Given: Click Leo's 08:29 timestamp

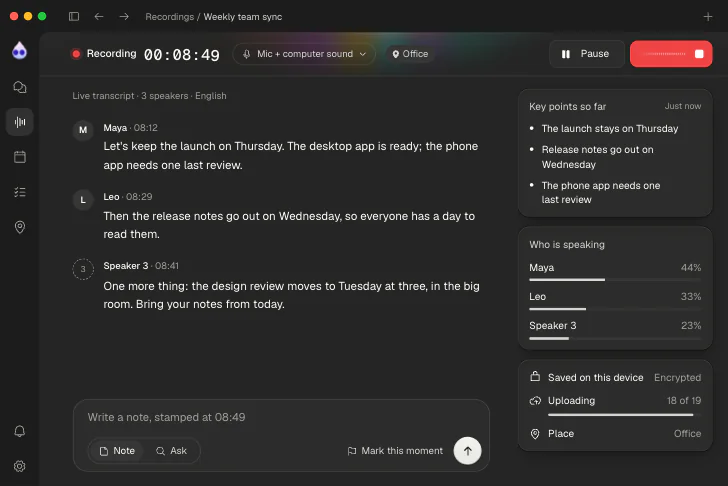Looking at the screenshot, I should [x=139, y=197].
